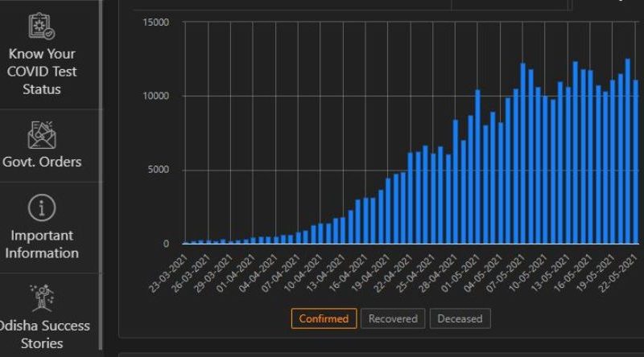Click the 22-05-2021 x-axis date label
This screenshot has height=357, width=644.
621,273
